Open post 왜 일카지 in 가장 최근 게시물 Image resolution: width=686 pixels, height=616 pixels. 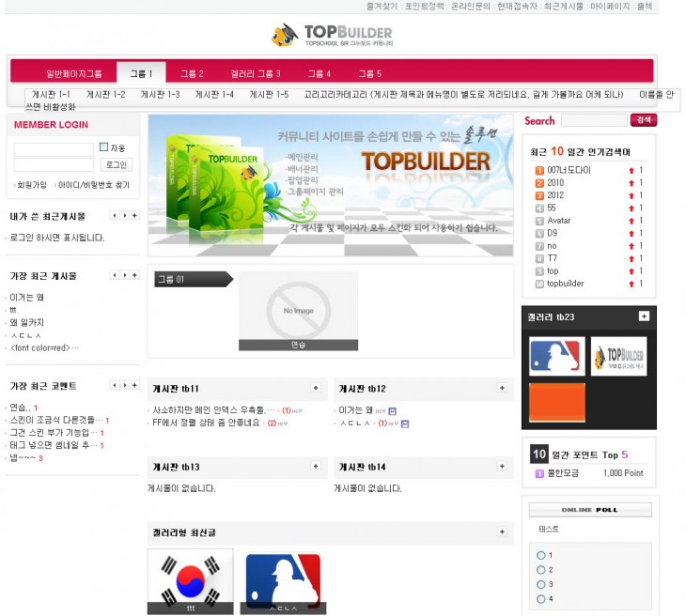(26, 323)
